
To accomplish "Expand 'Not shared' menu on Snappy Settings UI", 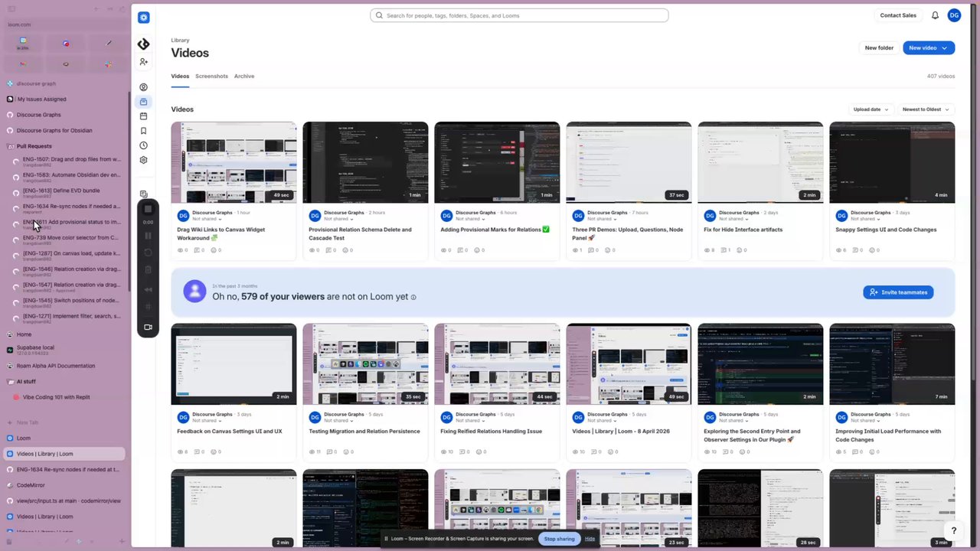I will [x=866, y=219].
